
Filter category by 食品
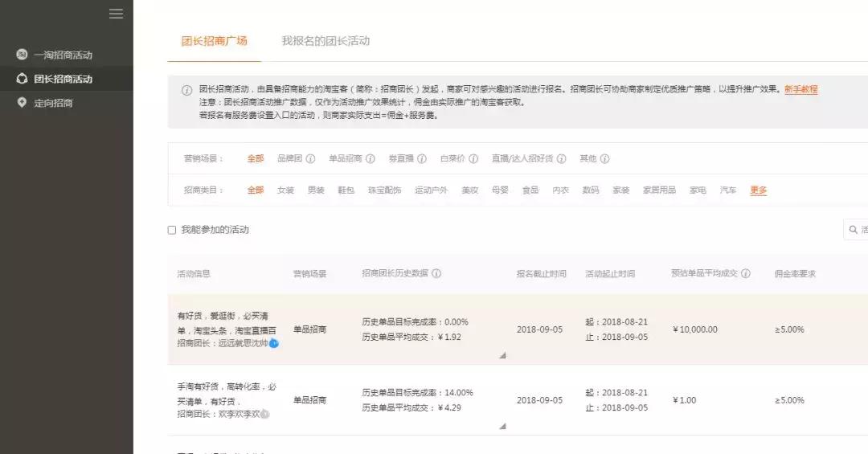530,190
